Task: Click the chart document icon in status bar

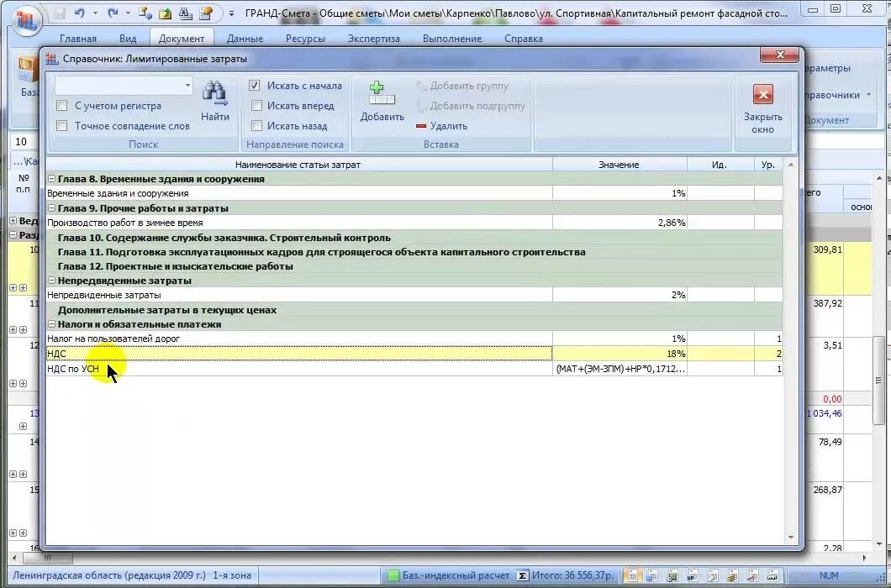Action: pyautogui.click(x=752, y=575)
